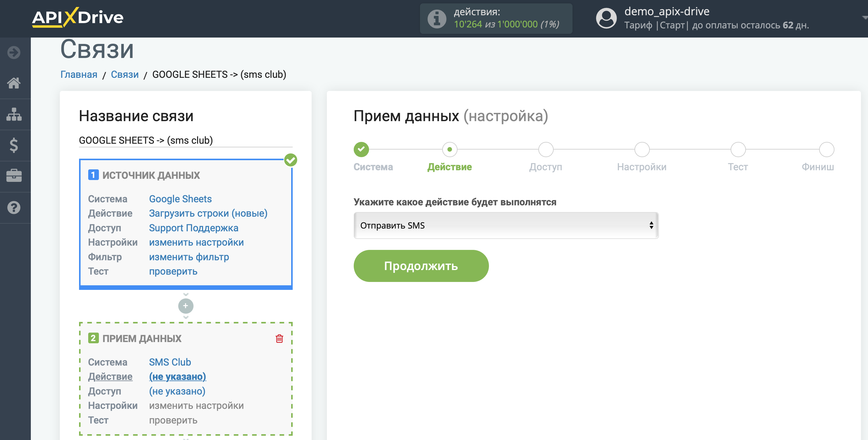Add a step with the plus circle

coord(186,306)
